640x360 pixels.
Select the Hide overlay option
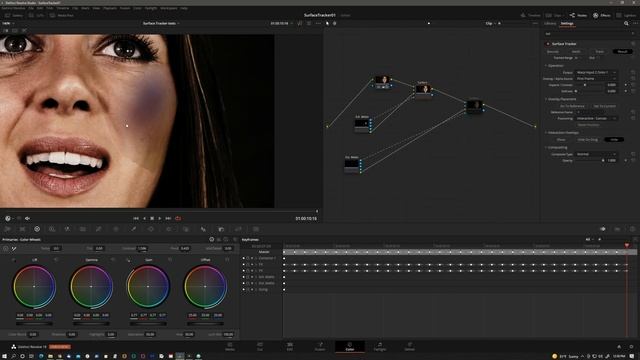(x=614, y=140)
